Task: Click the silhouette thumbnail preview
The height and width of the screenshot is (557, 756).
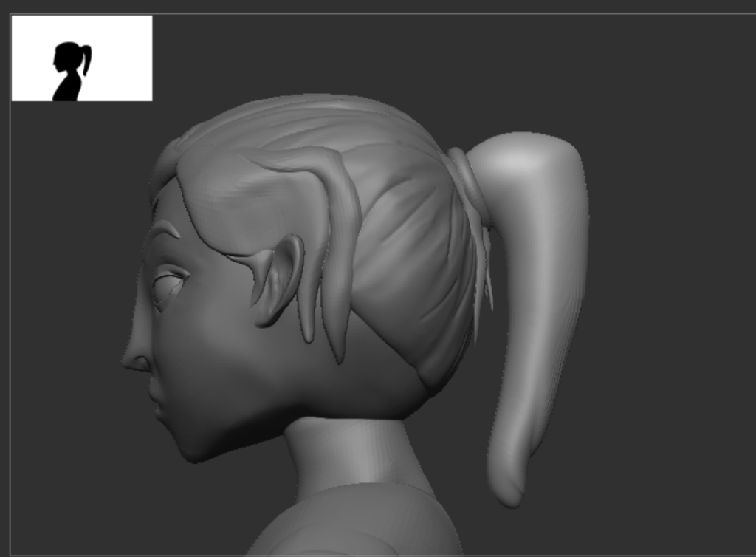Action: click(81, 58)
